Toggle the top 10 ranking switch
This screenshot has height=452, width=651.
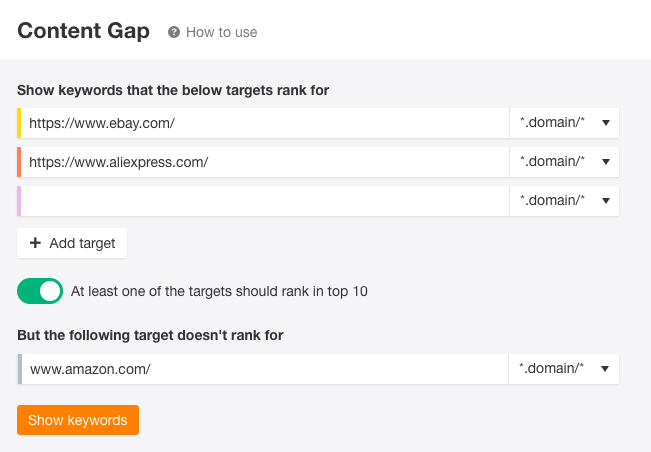(40, 291)
